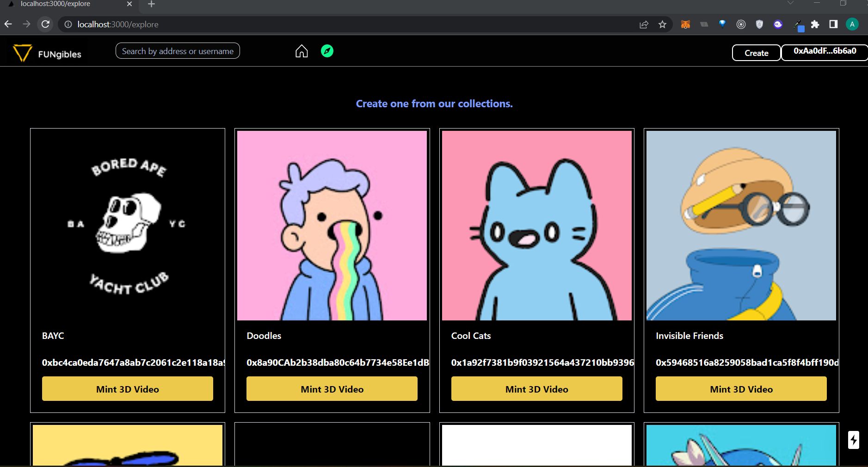This screenshot has width=868, height=467.
Task: Open the blue diamond extension
Action: (722, 24)
